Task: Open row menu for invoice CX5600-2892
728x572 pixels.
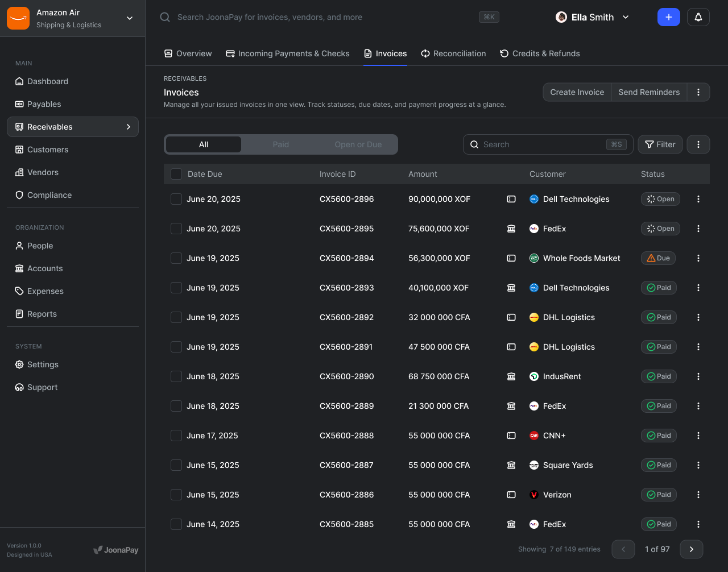Action: tap(698, 317)
